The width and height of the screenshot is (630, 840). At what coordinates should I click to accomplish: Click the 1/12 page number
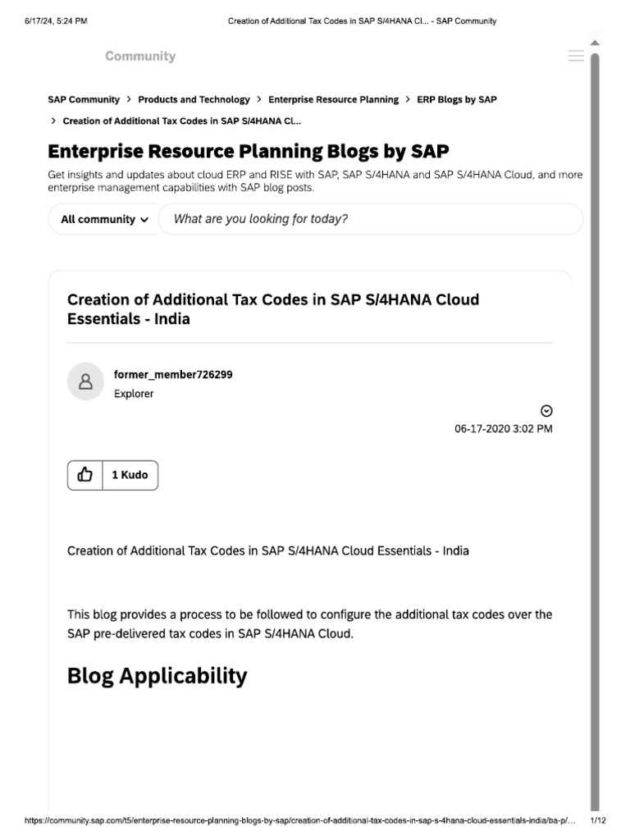(x=598, y=820)
